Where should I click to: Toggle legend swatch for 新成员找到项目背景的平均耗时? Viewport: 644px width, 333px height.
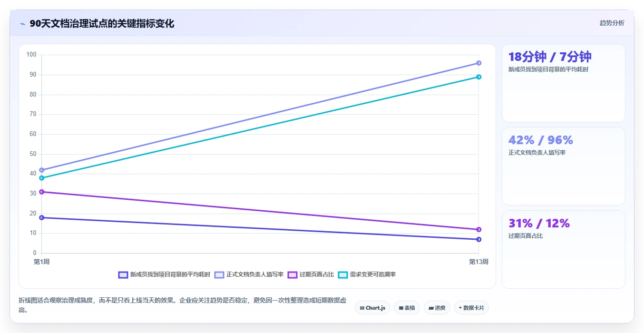(x=123, y=274)
